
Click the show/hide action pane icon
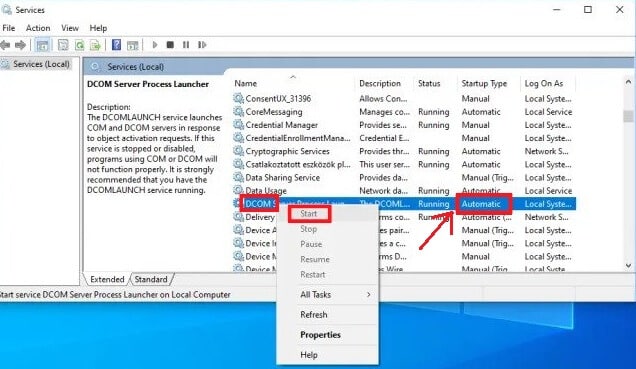(133, 45)
